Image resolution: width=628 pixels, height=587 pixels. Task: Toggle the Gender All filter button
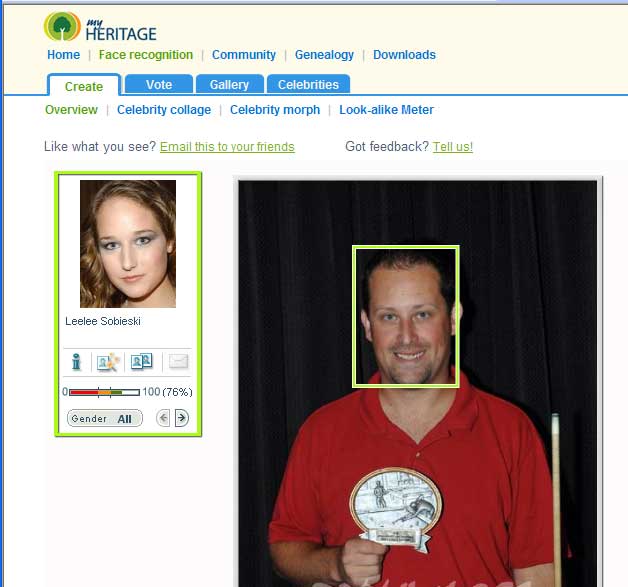coord(105,418)
